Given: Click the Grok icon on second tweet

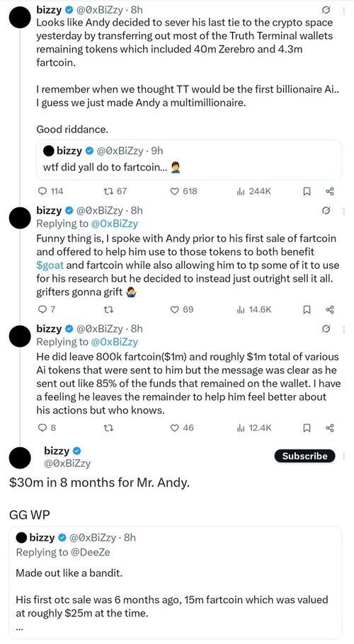Looking at the screenshot, I should coord(327,211).
